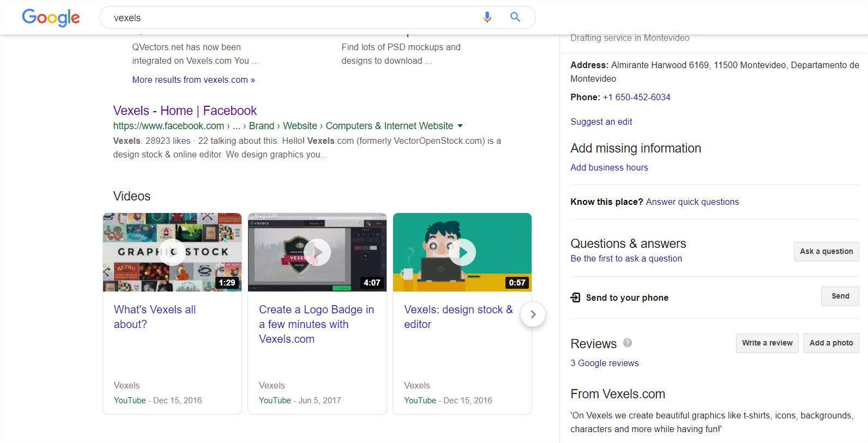Image resolution: width=868 pixels, height=443 pixels.
Task: Start voice search with microphone icon
Action: coord(487,17)
